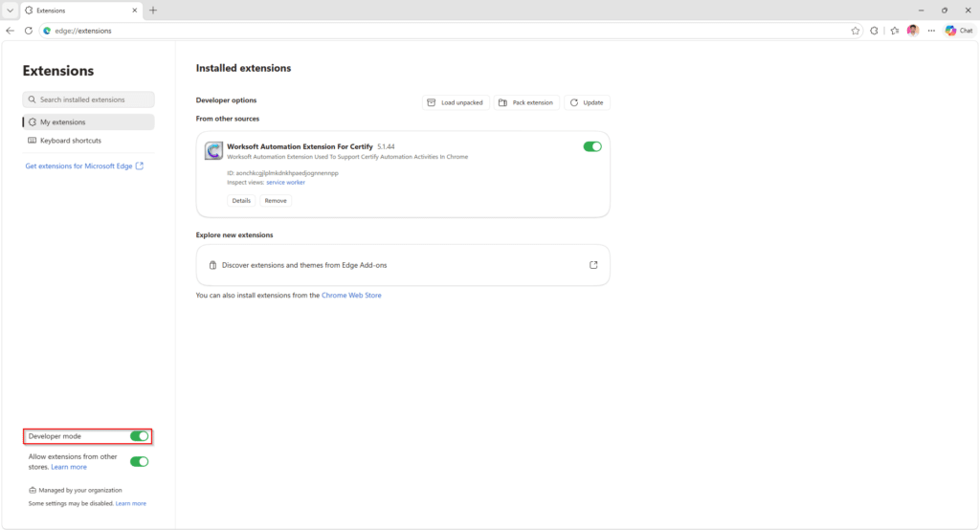
Task: Open a new tab with the plus button
Action: pos(153,11)
